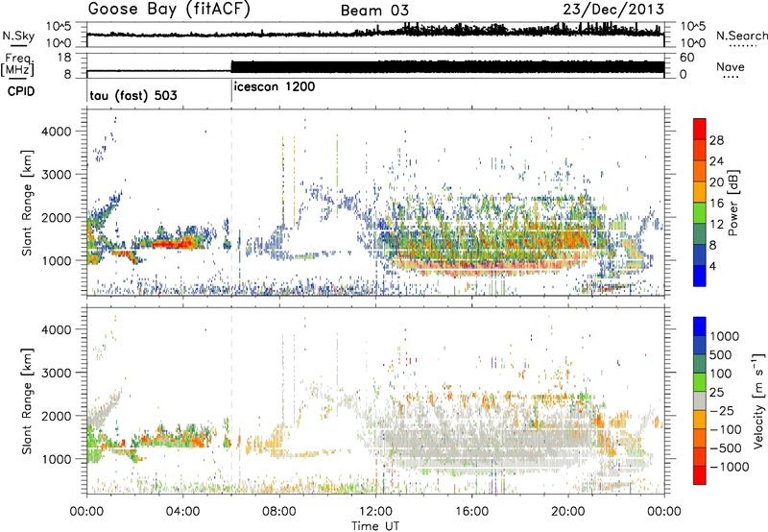This screenshot has width=768, height=532.
Task: Pick the red bottom of the velocity colorbar
Action: click(x=700, y=475)
